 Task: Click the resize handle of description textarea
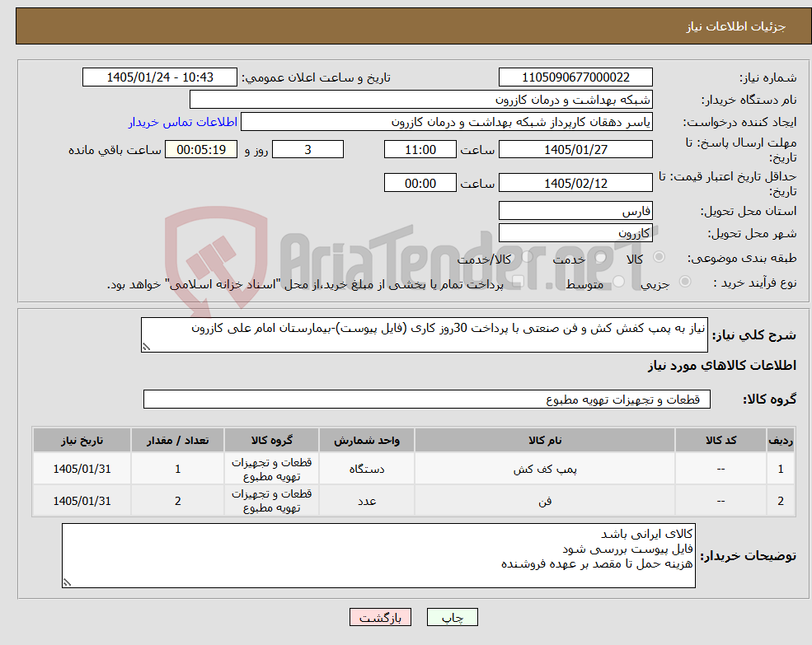147,347
